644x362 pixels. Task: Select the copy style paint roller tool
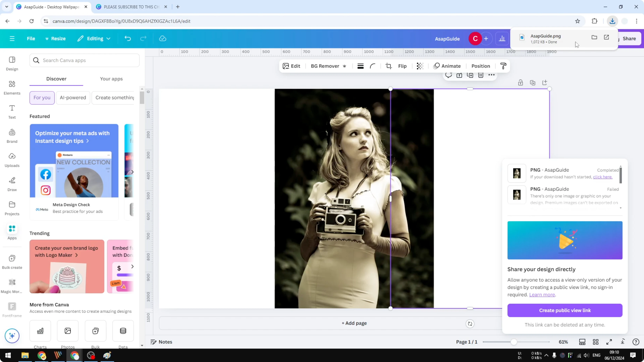coord(503,66)
